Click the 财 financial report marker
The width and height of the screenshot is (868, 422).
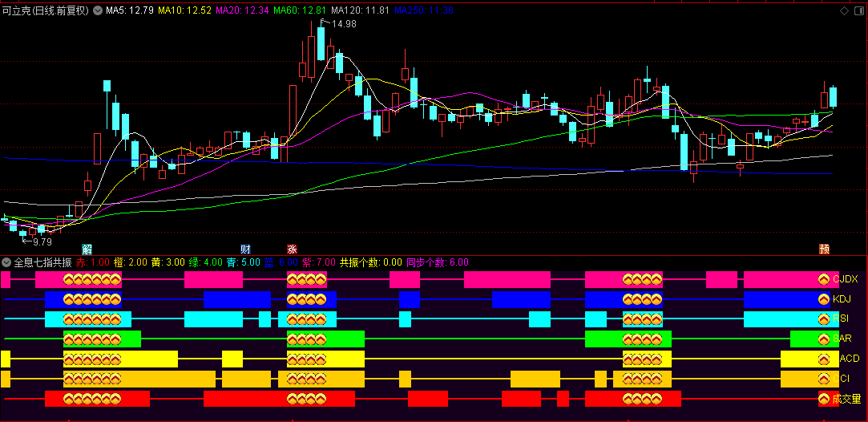(x=245, y=249)
